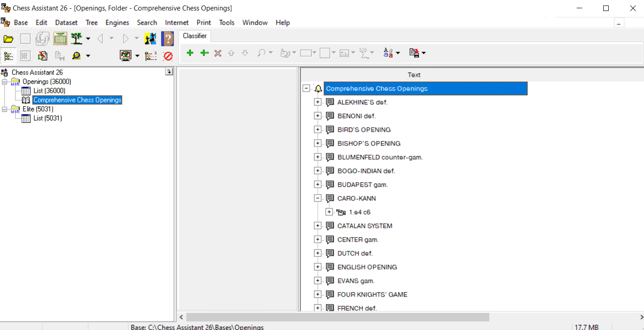This screenshot has width=644, height=330.
Task: Open the Engines menu
Action: (117, 22)
